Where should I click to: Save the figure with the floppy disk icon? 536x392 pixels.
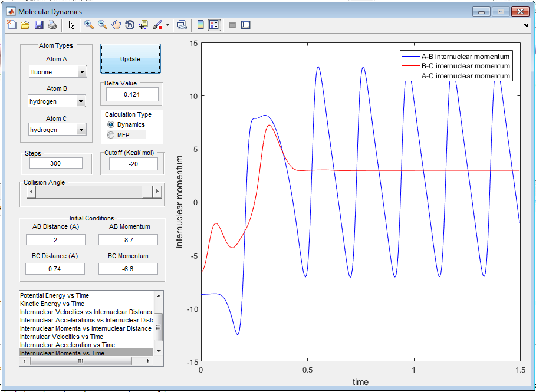[x=39, y=25]
